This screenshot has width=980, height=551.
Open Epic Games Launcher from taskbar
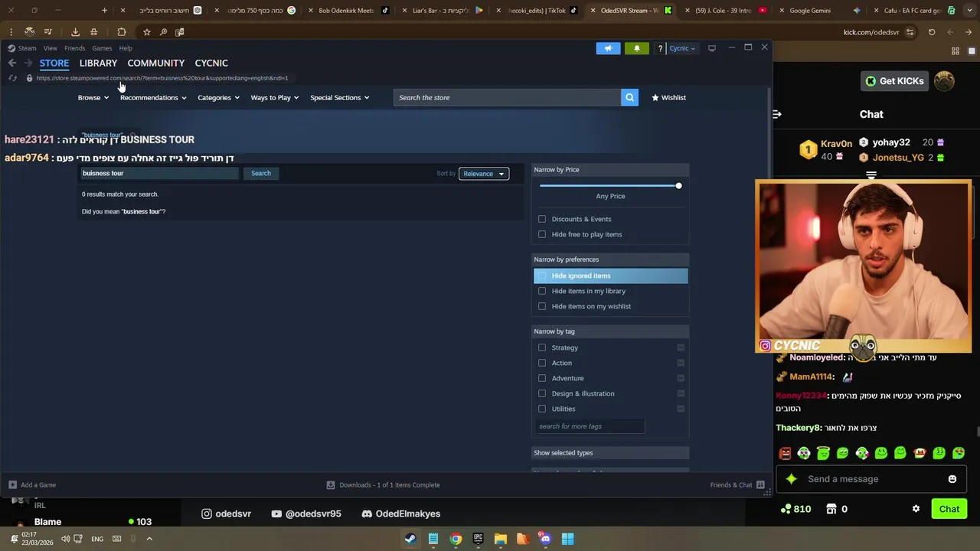478,539
